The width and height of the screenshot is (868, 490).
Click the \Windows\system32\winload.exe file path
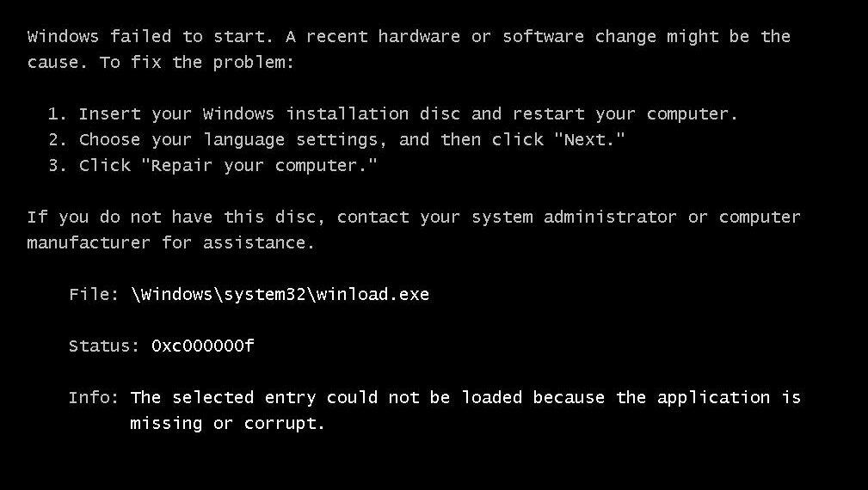280,294
